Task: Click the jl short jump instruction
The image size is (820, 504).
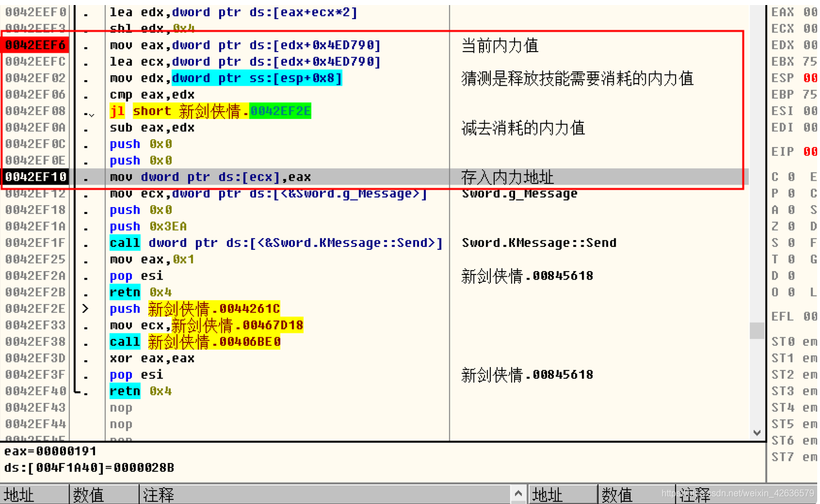Action: click(x=210, y=111)
